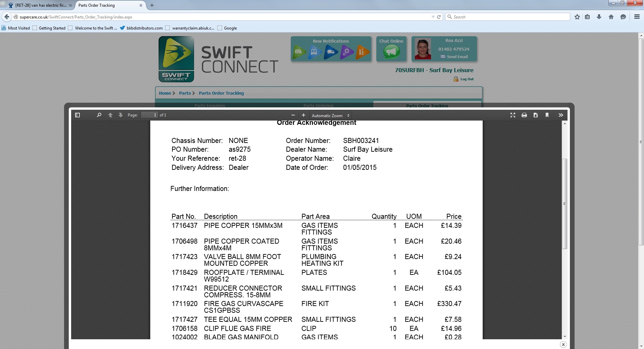Click the orange tools notification icon
This screenshot has width=644, height=349.
click(362, 52)
